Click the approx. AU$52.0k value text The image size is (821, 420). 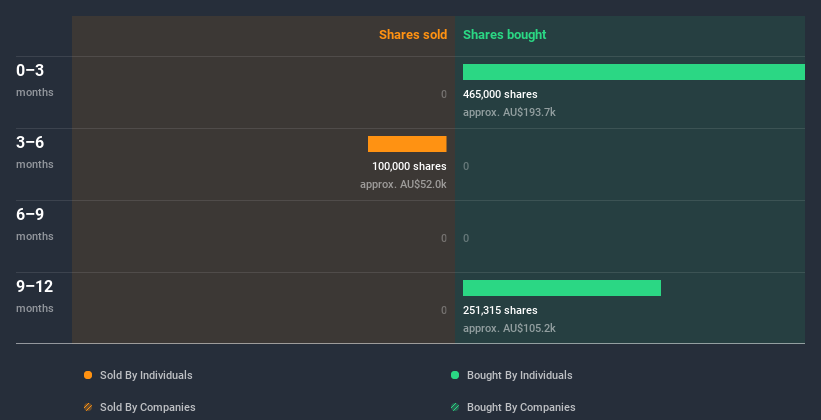403,184
